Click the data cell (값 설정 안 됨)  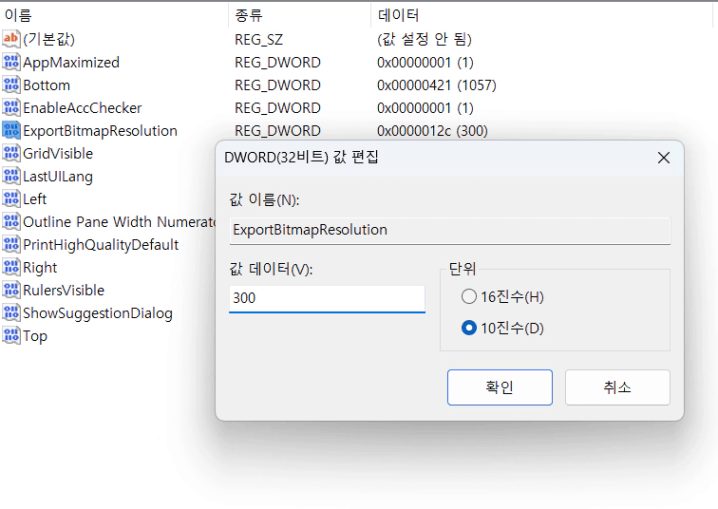coord(424,39)
